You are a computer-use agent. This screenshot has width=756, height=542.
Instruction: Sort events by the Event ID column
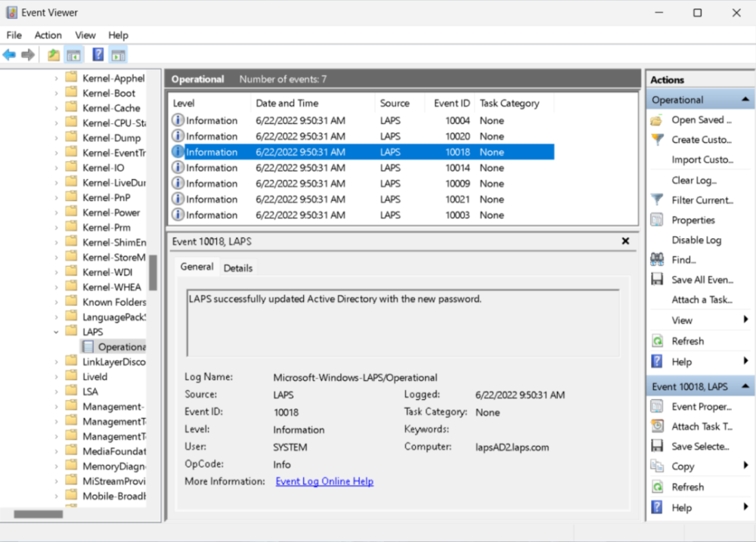(451, 104)
